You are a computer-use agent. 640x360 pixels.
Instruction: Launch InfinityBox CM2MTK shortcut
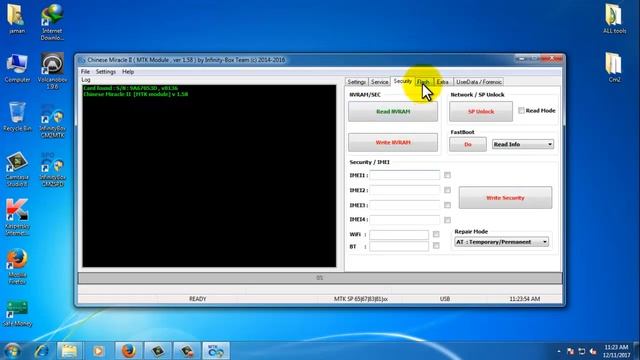pyautogui.click(x=52, y=121)
